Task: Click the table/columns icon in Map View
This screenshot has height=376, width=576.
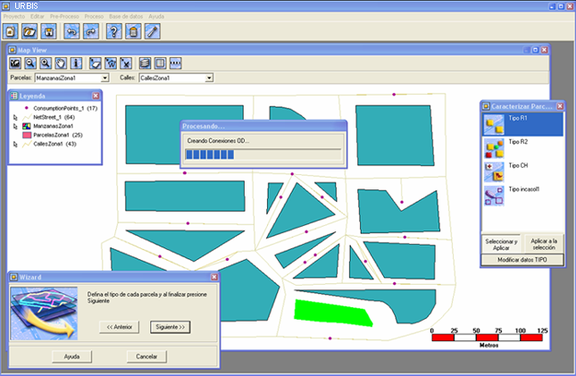Action: pos(160,63)
